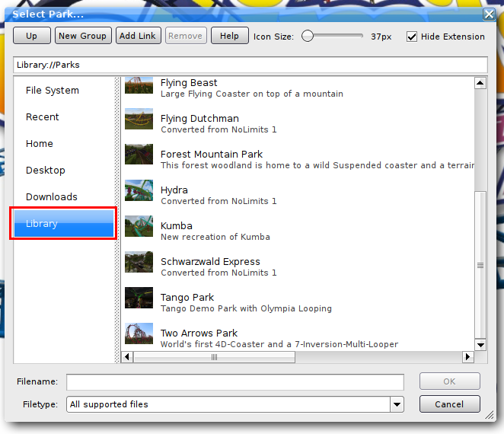
Task: Focus the Filename input field
Action: [x=235, y=381]
